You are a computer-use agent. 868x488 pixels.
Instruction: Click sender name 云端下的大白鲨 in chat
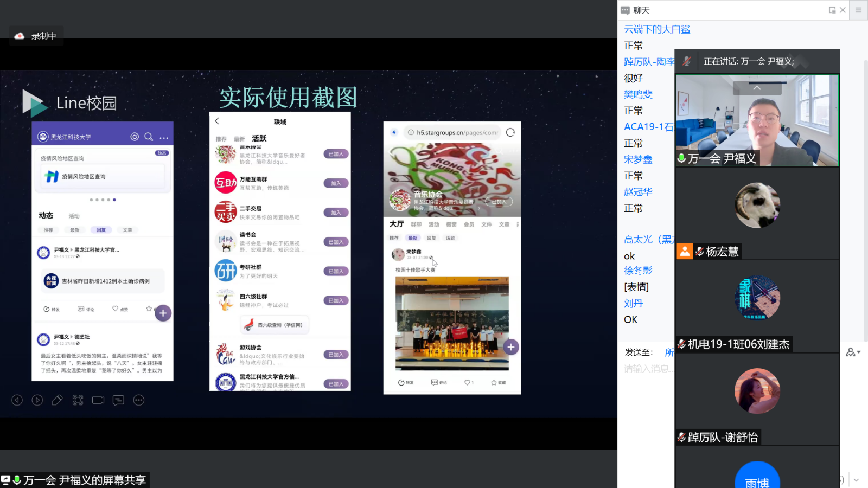(x=657, y=29)
